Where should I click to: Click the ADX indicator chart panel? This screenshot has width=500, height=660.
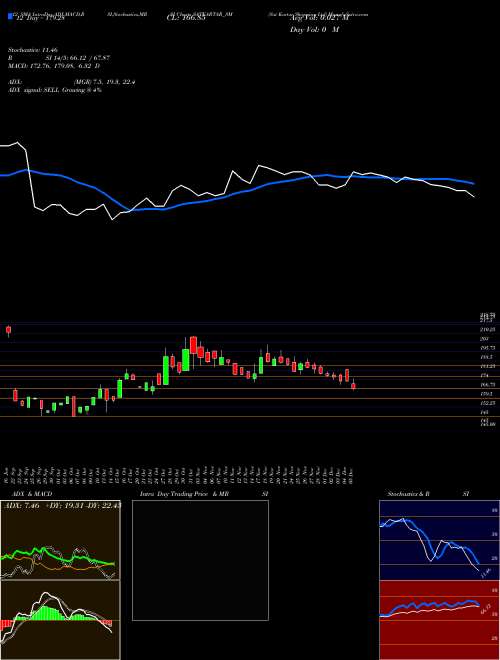tap(60, 540)
